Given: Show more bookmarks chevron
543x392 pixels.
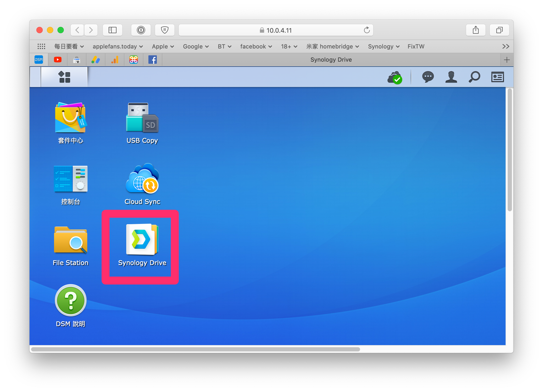Looking at the screenshot, I should (506, 46).
